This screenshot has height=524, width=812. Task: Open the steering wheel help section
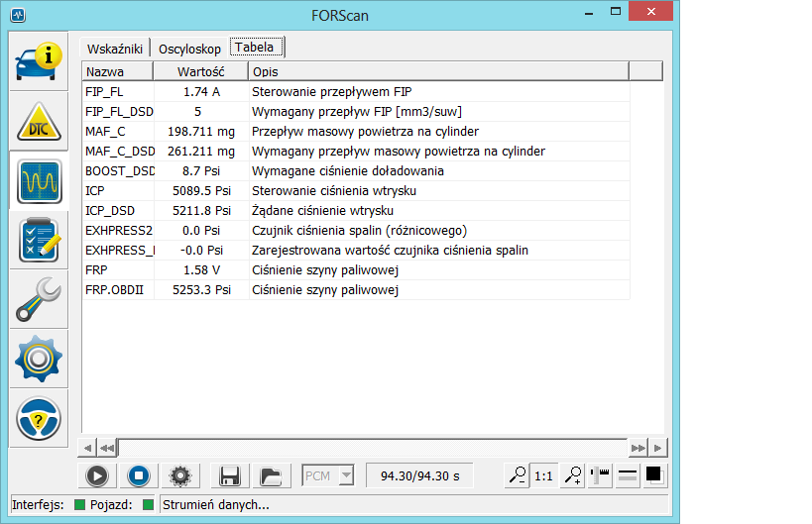point(39,418)
